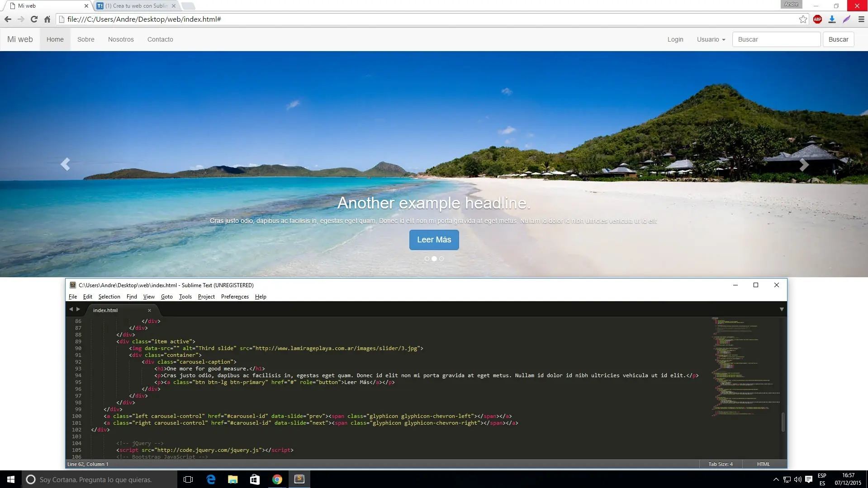The height and width of the screenshot is (488, 868).
Task: Open the File menu in Sublime Text
Action: pyautogui.click(x=73, y=297)
